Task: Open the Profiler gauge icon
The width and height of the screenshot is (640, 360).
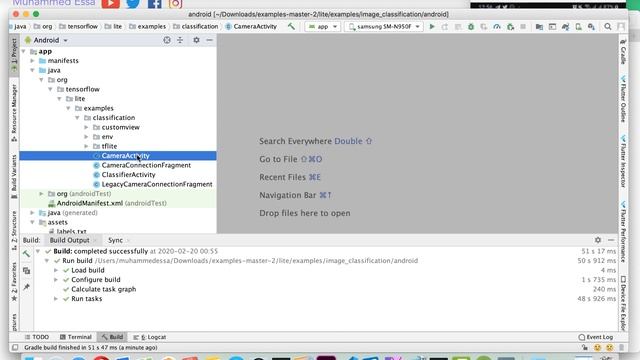Action: [x=497, y=27]
